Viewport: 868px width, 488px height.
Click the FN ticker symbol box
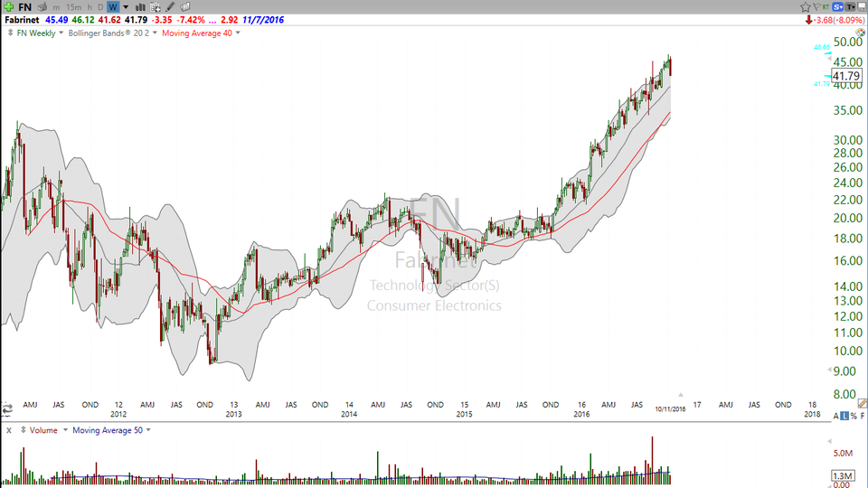pos(25,6)
